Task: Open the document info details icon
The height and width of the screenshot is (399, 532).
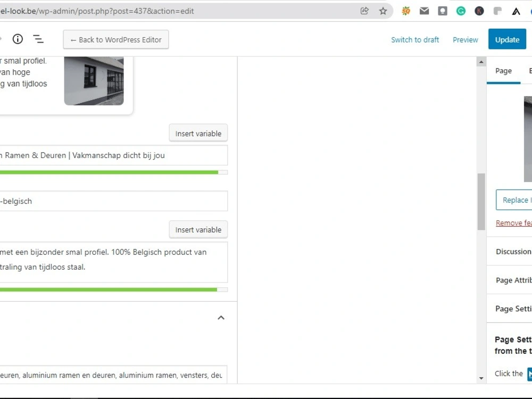Action: coord(18,39)
